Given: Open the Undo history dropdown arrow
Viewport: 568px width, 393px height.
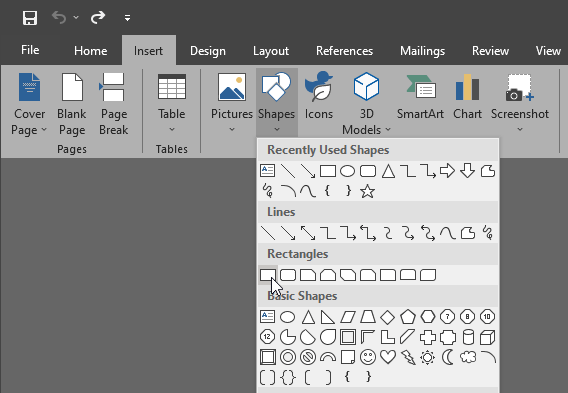Looking at the screenshot, I should click(76, 17).
